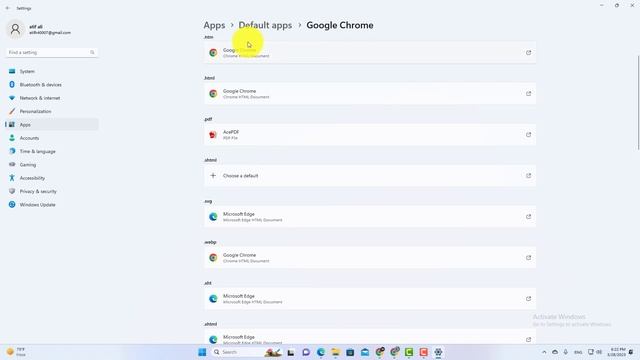Open Time & language settings
The width and height of the screenshot is (640, 360).
pos(52,151)
